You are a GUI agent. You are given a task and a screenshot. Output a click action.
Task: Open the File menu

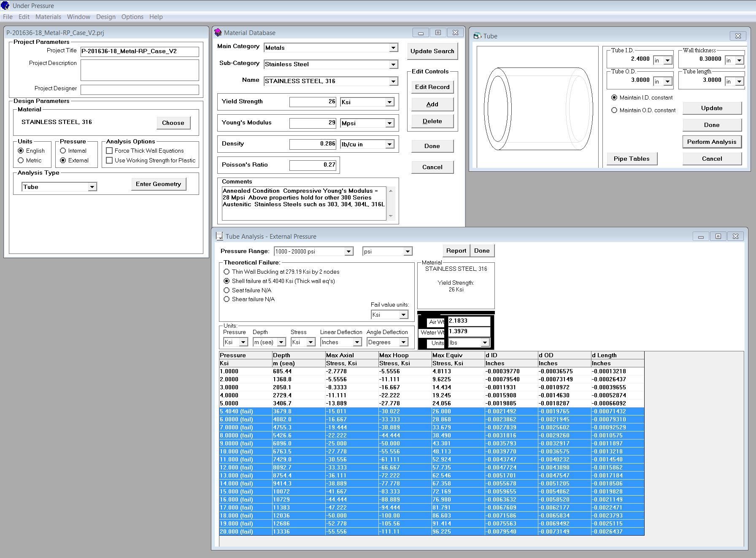pyautogui.click(x=8, y=17)
